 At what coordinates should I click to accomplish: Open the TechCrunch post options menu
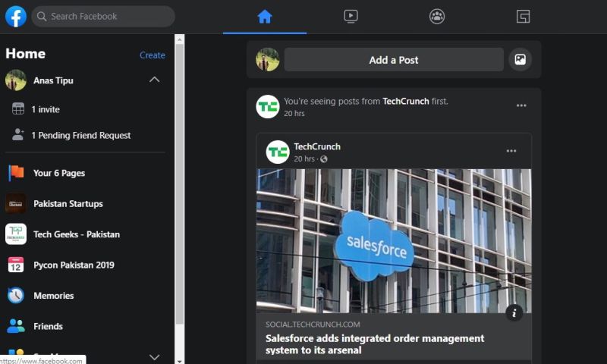(511, 152)
